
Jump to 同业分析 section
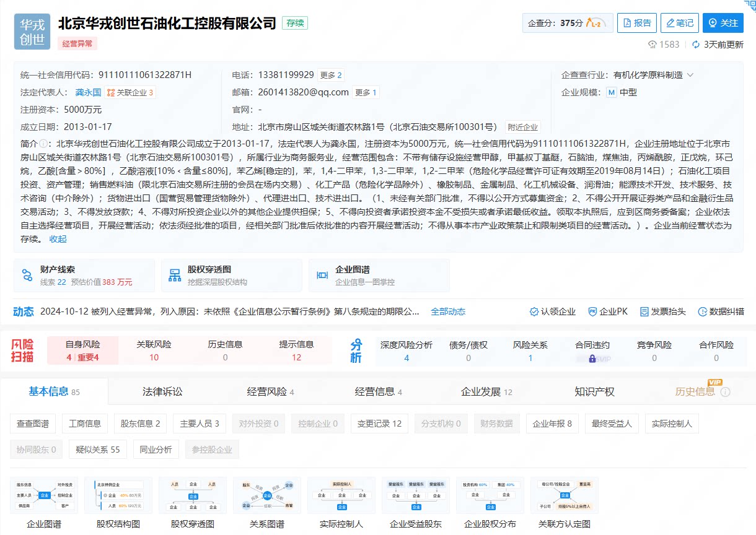tap(156, 450)
